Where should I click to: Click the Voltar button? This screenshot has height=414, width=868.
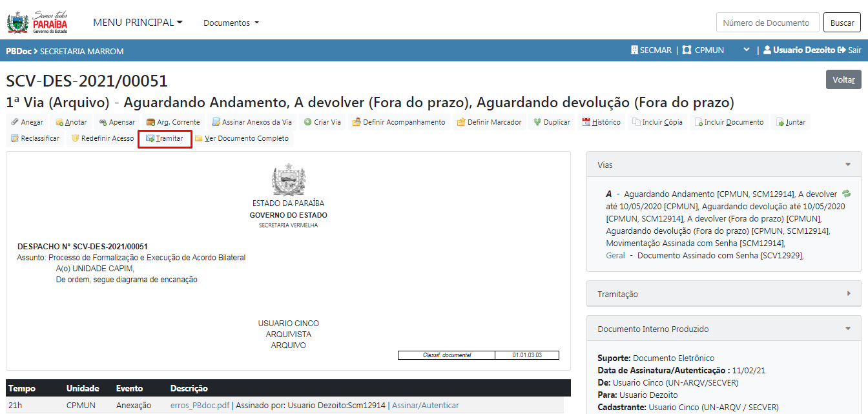[843, 79]
